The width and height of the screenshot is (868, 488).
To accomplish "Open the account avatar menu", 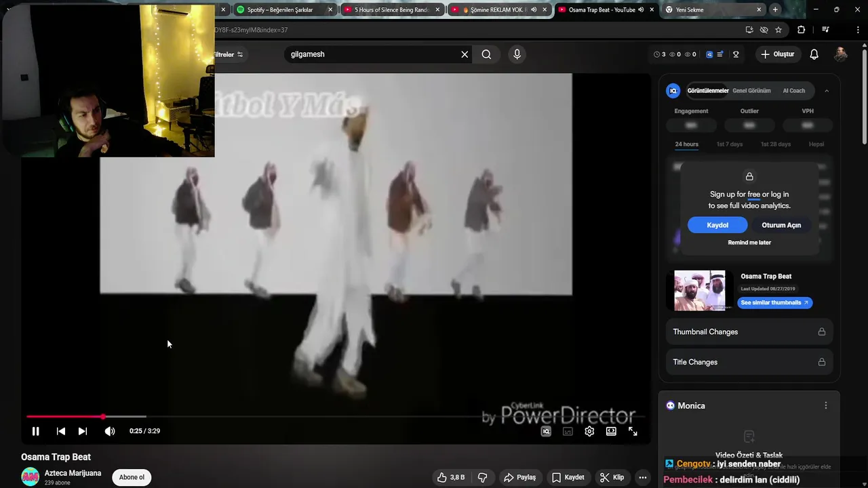I will 840,54.
